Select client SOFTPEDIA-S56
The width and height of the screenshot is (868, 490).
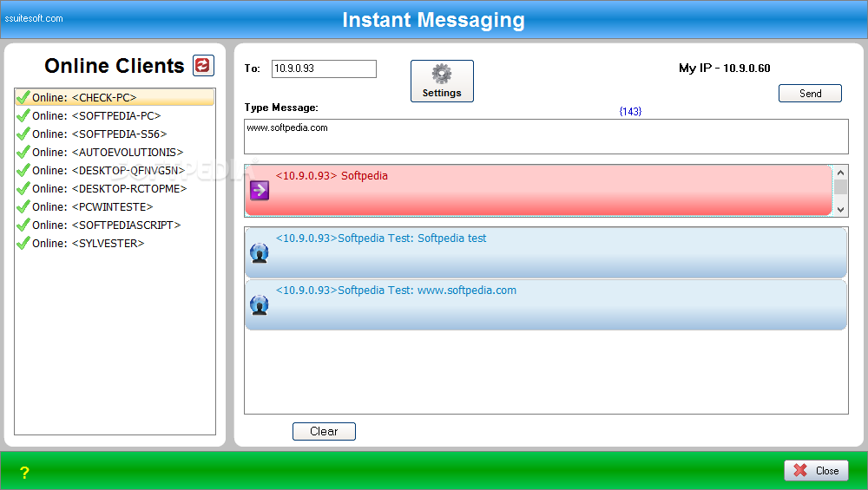click(115, 134)
